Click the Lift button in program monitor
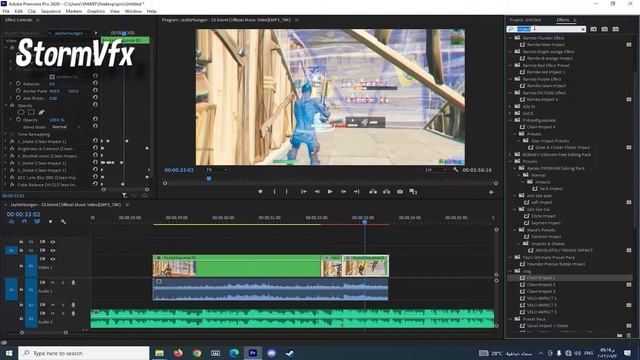 tap(373, 191)
